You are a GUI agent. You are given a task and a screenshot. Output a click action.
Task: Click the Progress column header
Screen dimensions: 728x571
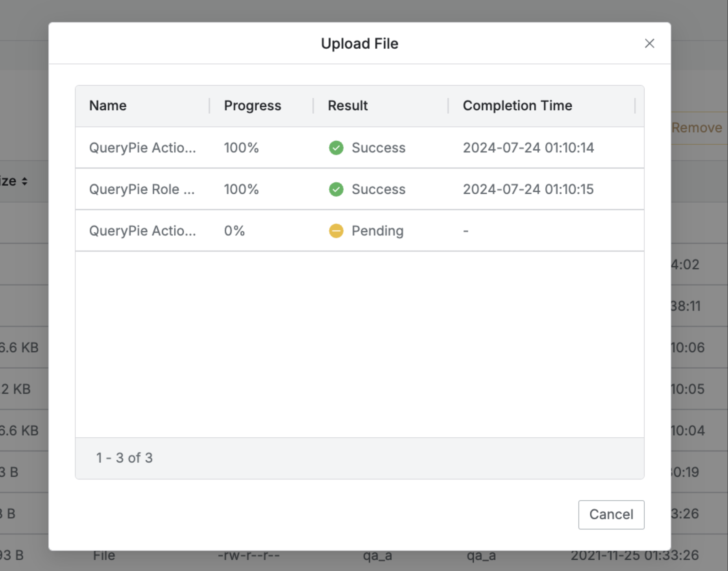point(252,106)
